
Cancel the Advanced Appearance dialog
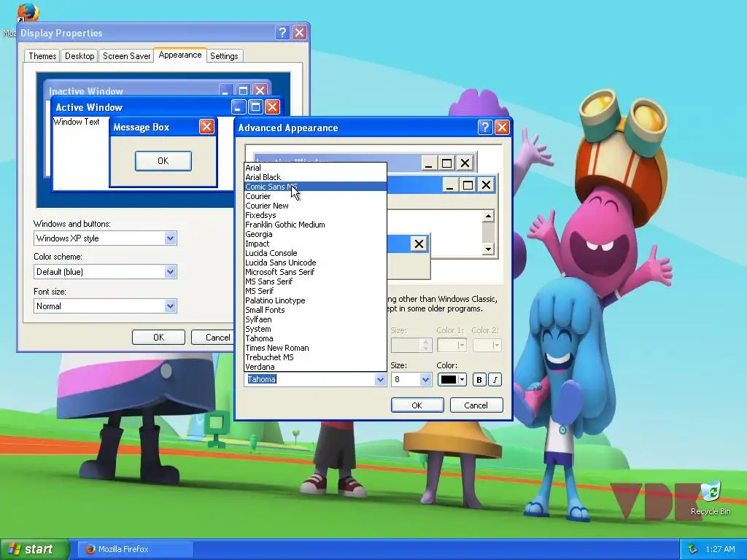(476, 405)
